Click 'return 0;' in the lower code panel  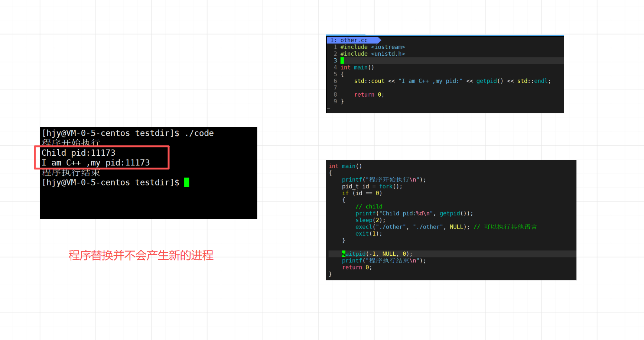tap(357, 268)
